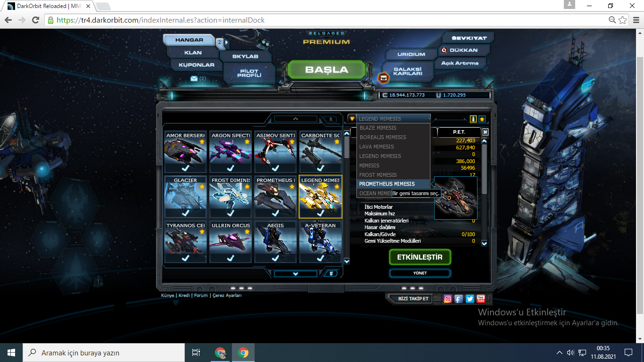Viewport: 644px width, 362px height.
Task: Open the Twitter social icon
Action: [x=470, y=299]
